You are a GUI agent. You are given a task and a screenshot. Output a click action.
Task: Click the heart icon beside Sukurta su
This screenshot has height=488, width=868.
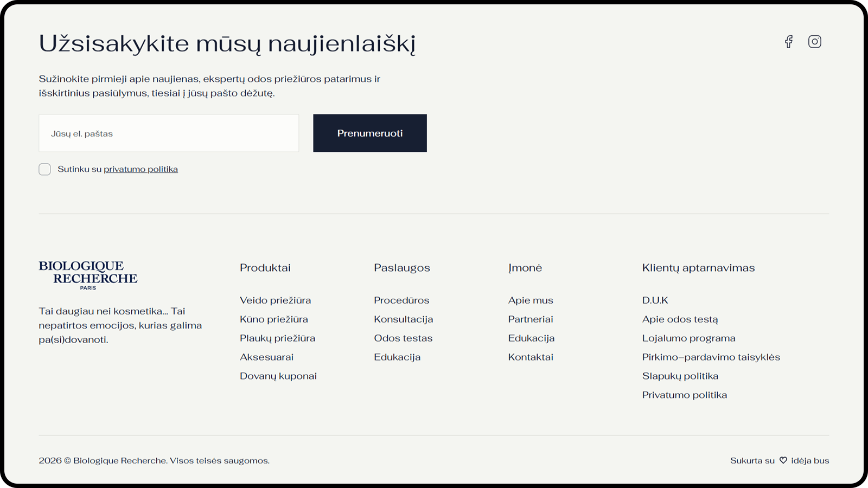tap(783, 460)
